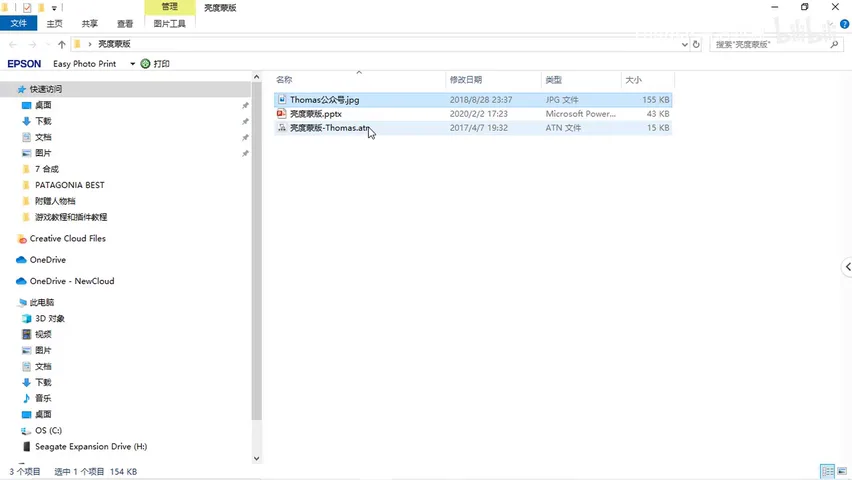Open quick access toolbar customize dropdown
The image size is (852, 480).
click(54, 8)
